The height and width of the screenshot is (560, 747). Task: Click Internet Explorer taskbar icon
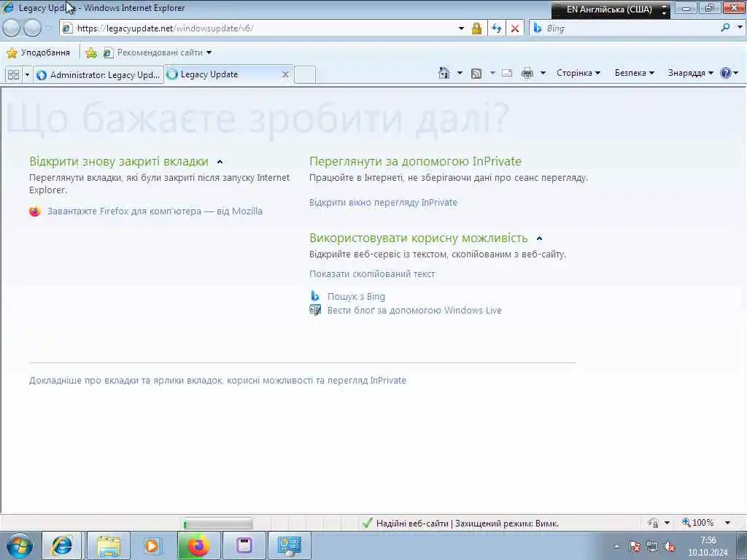coord(62,545)
